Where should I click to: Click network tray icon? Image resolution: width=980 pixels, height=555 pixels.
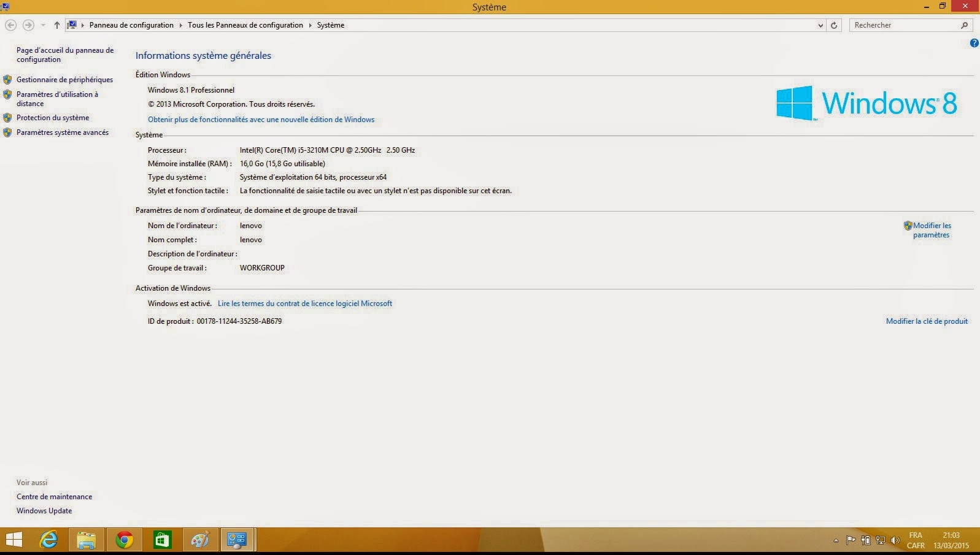tap(881, 540)
